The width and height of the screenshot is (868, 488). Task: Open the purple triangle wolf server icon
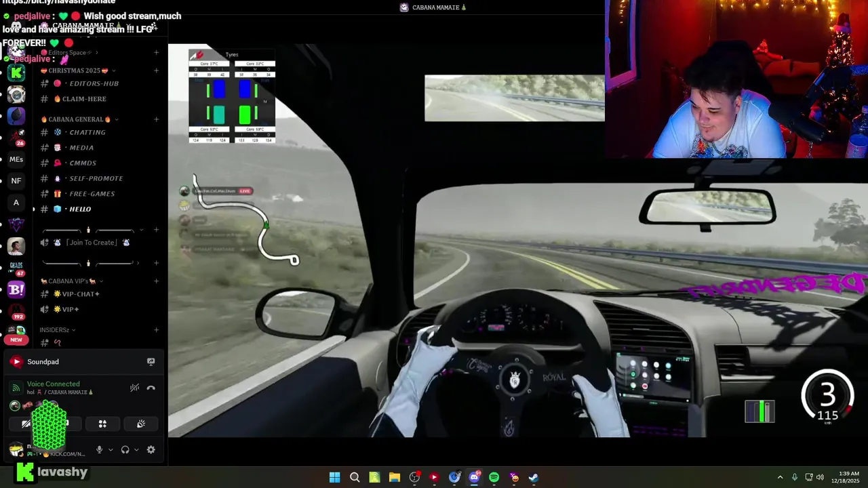[16, 224]
